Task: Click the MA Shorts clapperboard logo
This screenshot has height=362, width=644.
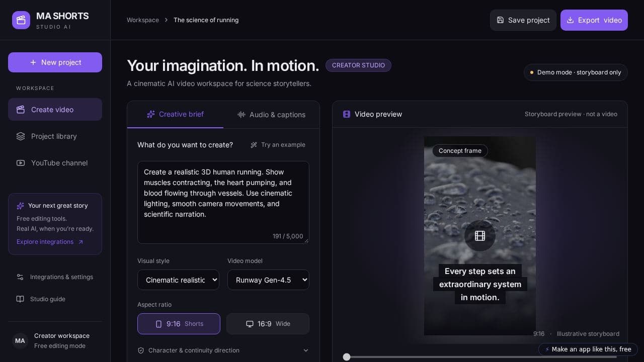Action: pos(21,20)
